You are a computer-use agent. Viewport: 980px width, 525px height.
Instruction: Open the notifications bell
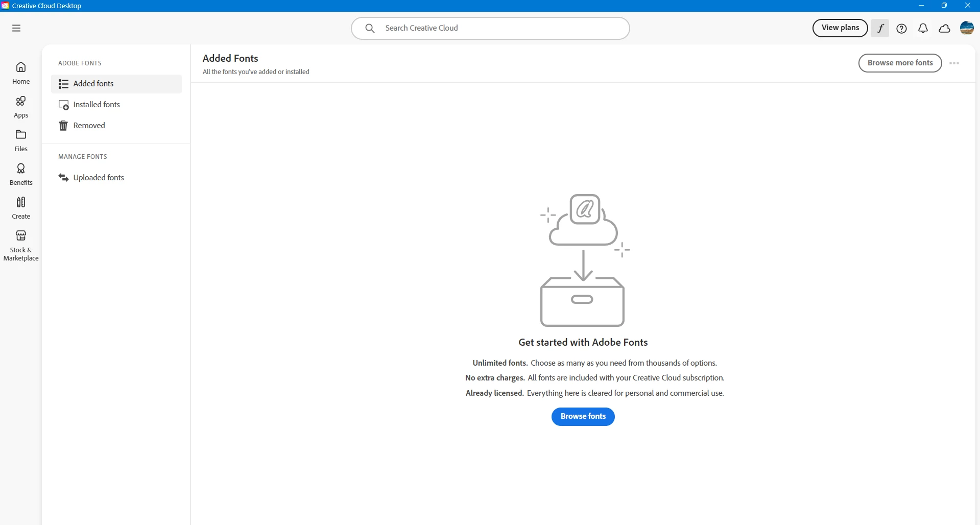pyautogui.click(x=923, y=29)
